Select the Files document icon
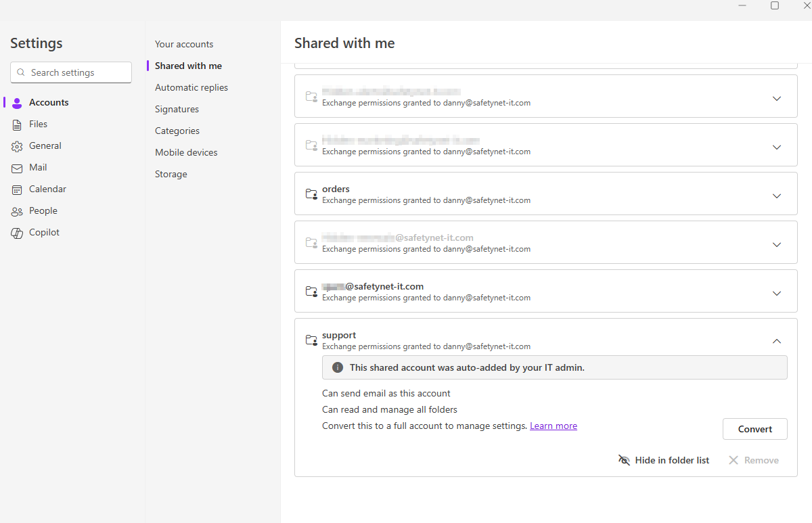Image resolution: width=812 pixels, height=523 pixels. (x=17, y=124)
